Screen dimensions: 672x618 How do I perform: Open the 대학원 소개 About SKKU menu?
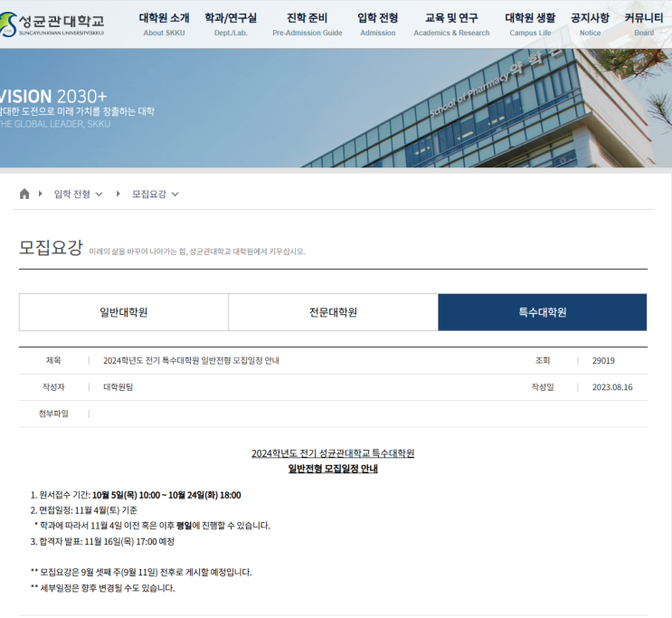(x=164, y=24)
